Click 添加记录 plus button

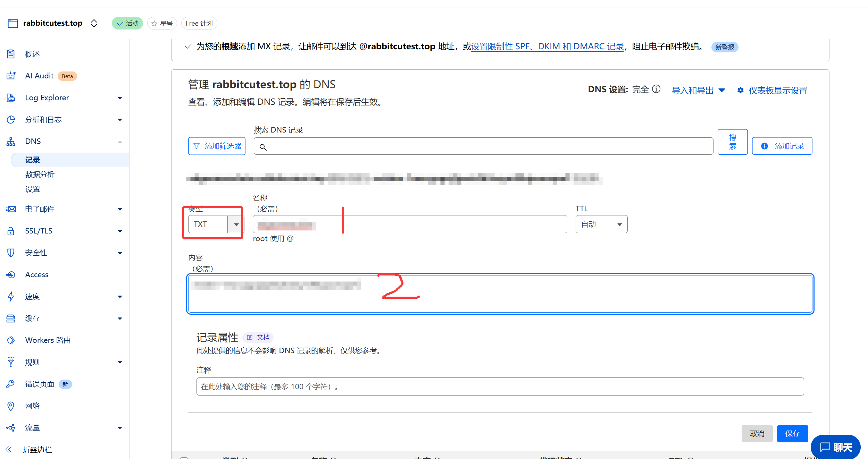(782, 146)
